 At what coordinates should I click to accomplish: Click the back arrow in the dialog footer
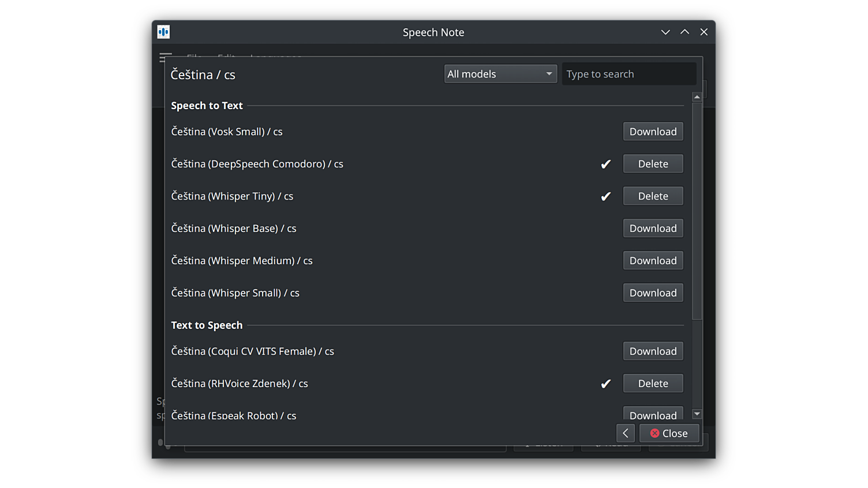point(626,433)
